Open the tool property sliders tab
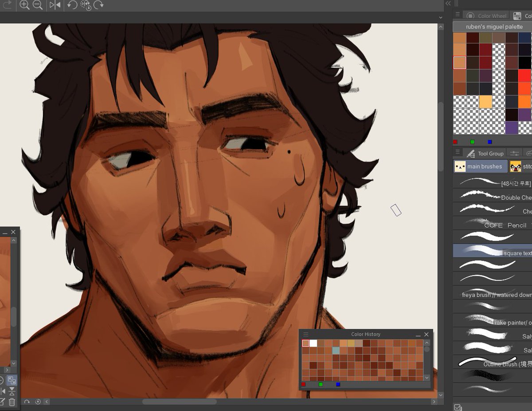This screenshot has height=411, width=532. tap(514, 153)
